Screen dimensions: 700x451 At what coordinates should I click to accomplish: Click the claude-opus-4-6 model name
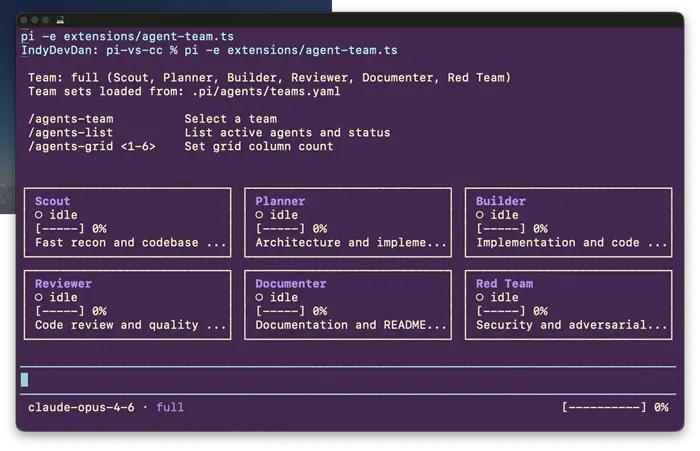pos(81,407)
